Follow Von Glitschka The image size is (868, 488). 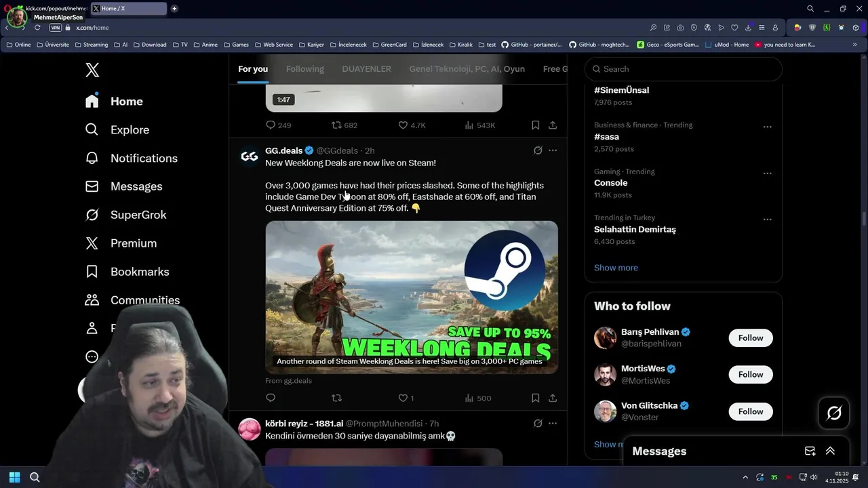click(751, 411)
